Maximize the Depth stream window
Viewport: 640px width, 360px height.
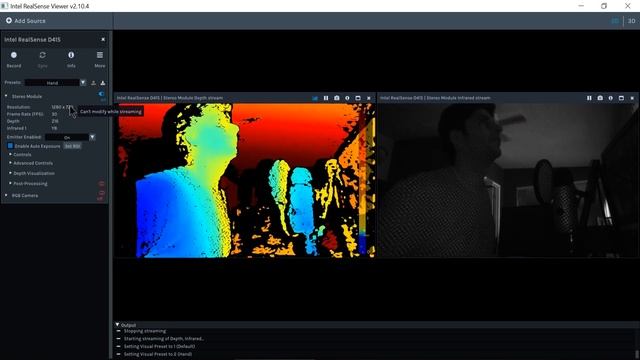tap(358, 98)
